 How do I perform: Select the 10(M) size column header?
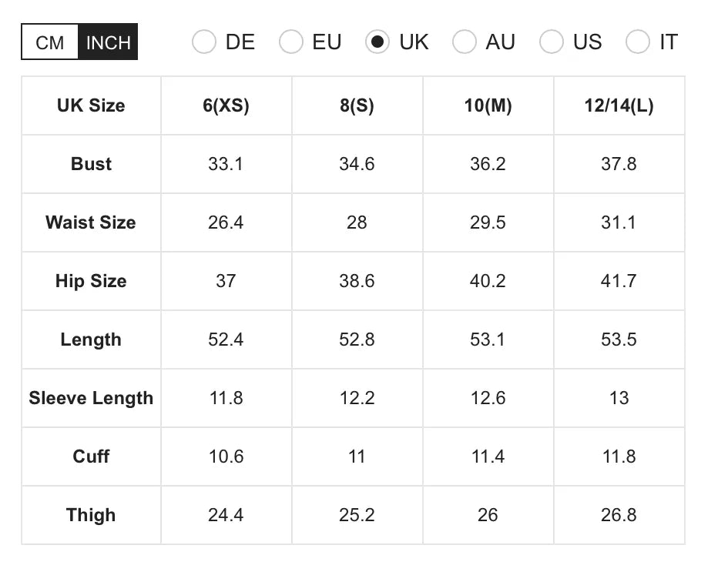[x=488, y=105]
